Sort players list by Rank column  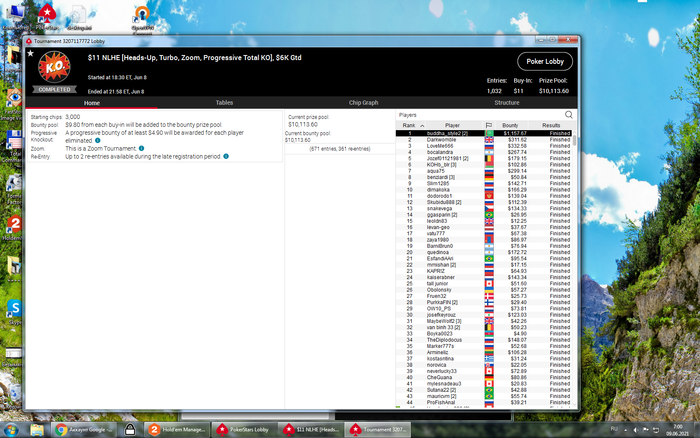tap(412, 125)
